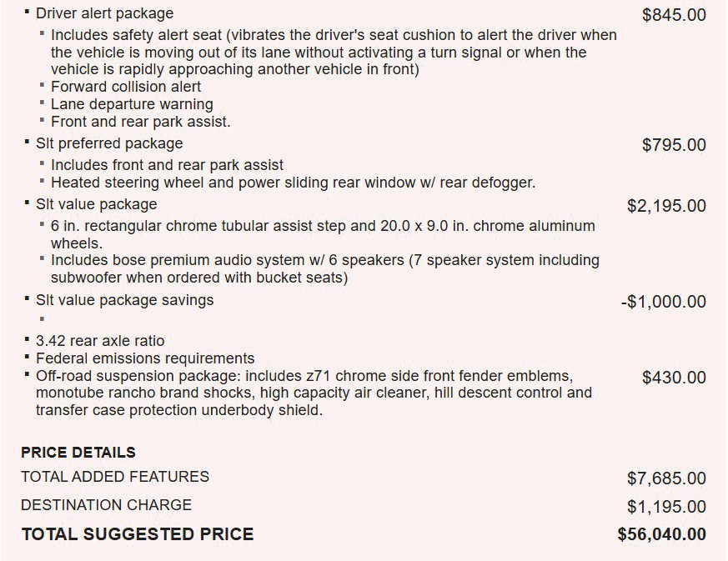Click the Slt value package heading
Image resolution: width=728 pixels, height=561 pixels.
pos(97,204)
